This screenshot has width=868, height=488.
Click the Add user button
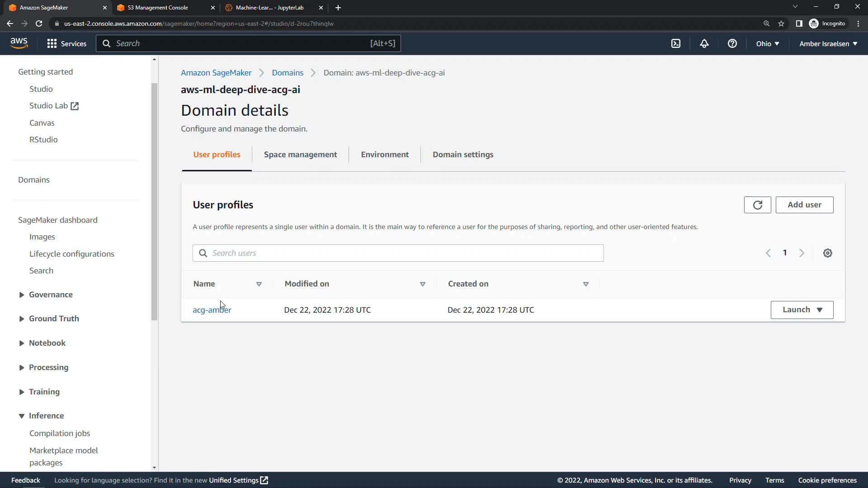tap(804, 205)
